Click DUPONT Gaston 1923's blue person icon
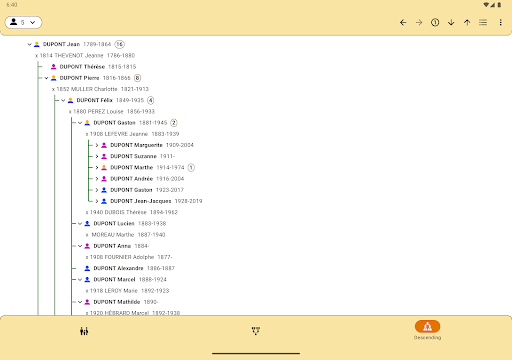 click(x=104, y=190)
